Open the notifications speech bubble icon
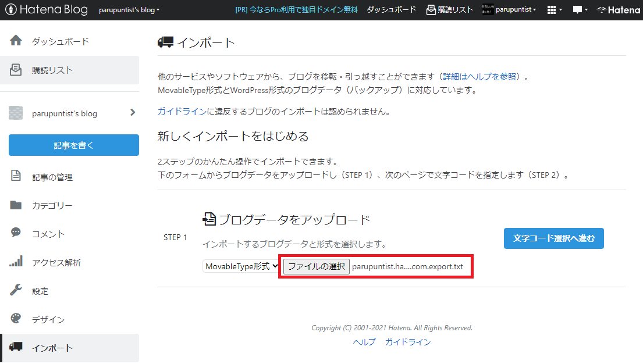The image size is (643, 364). click(580, 10)
